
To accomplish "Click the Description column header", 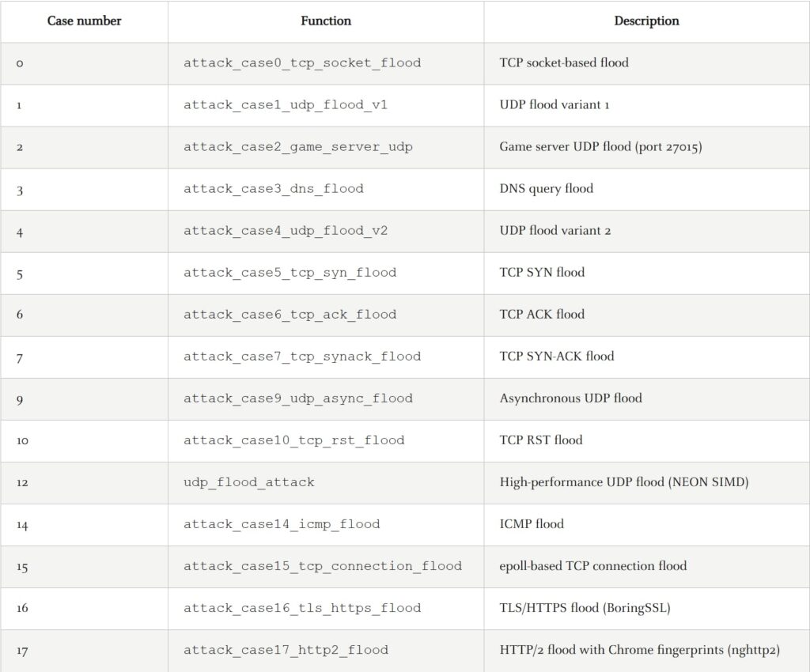I will point(647,21).
